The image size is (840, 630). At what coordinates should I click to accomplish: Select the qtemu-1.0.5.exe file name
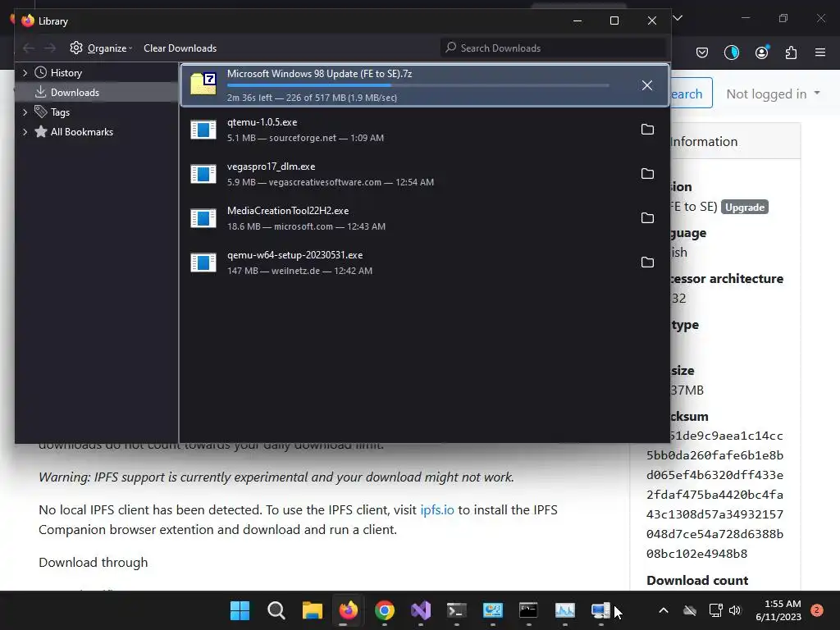(262, 122)
